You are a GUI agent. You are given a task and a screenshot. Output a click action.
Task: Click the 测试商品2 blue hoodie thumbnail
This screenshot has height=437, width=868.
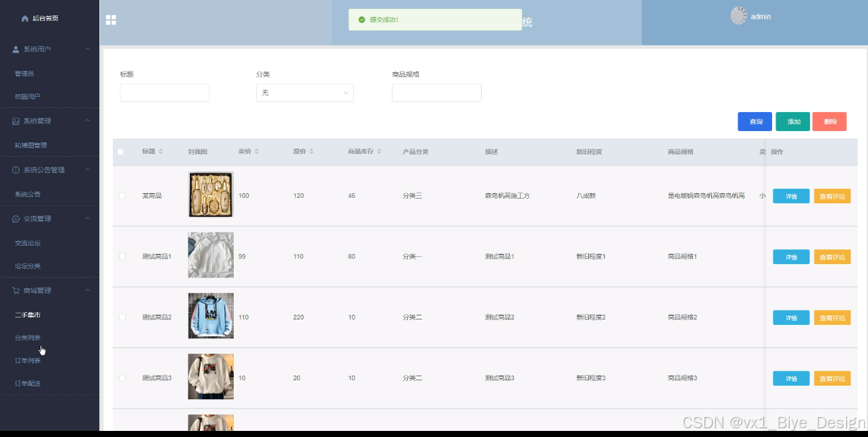tap(211, 316)
